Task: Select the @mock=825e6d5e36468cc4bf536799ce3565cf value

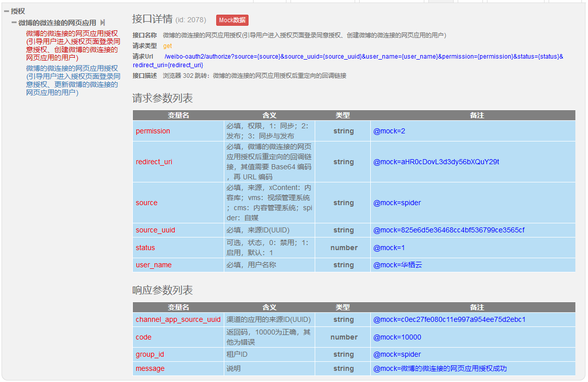Action: click(449, 230)
